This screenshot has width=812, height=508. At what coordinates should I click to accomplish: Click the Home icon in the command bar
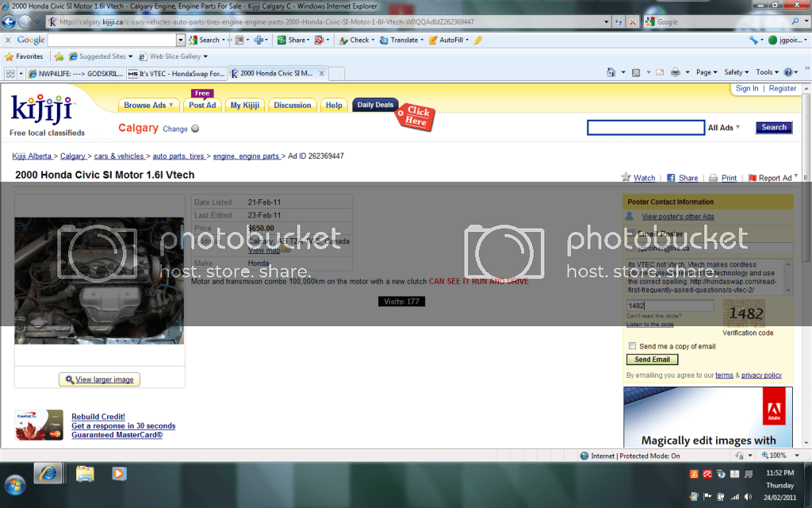tap(611, 72)
